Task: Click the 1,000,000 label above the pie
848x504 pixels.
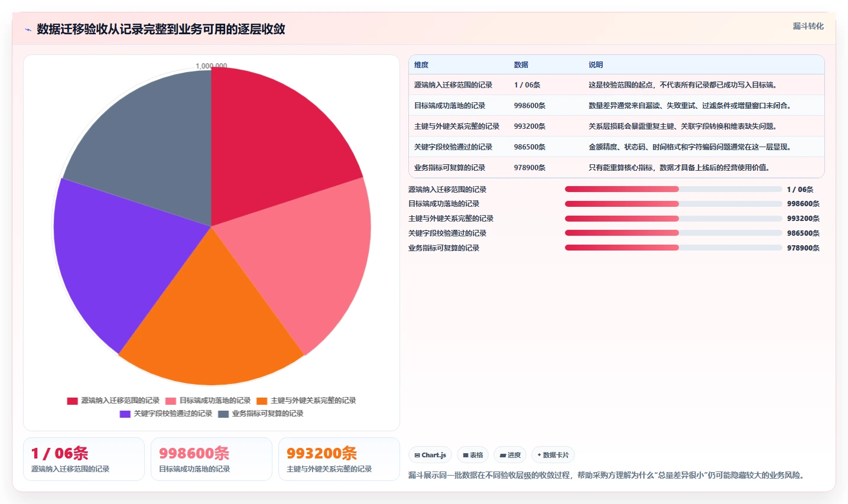Action: 211,66
